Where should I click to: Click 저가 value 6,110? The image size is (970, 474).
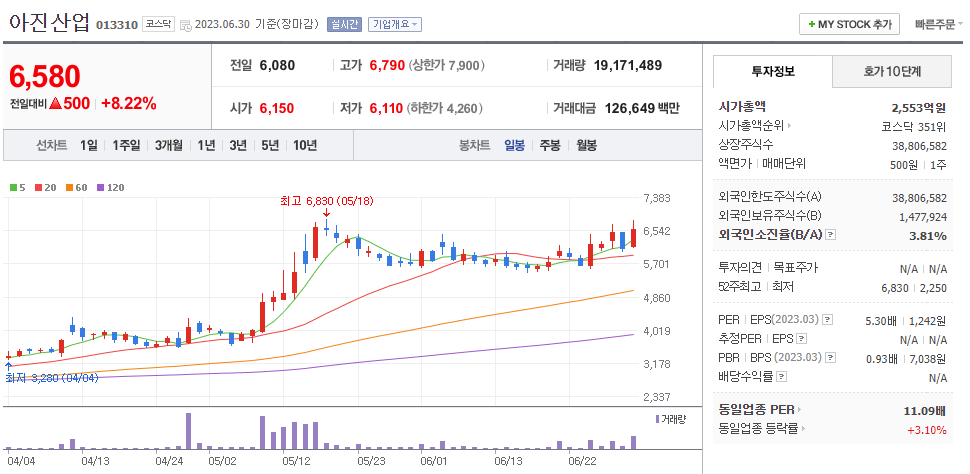(x=387, y=109)
